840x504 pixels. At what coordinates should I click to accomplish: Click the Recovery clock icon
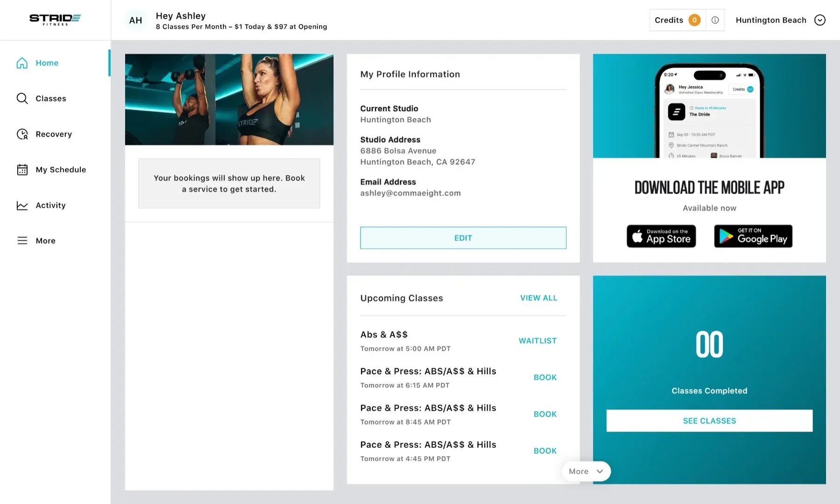(x=22, y=134)
